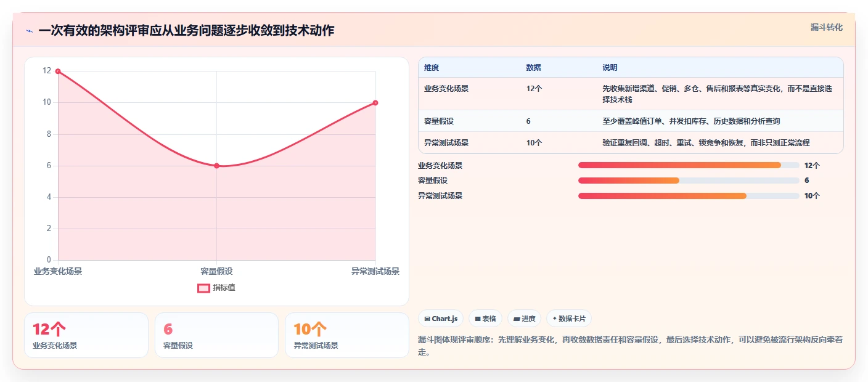Image resolution: width=868 pixels, height=382 pixels.
Task: Click the 容量假设 progress label
Action: pos(433,181)
